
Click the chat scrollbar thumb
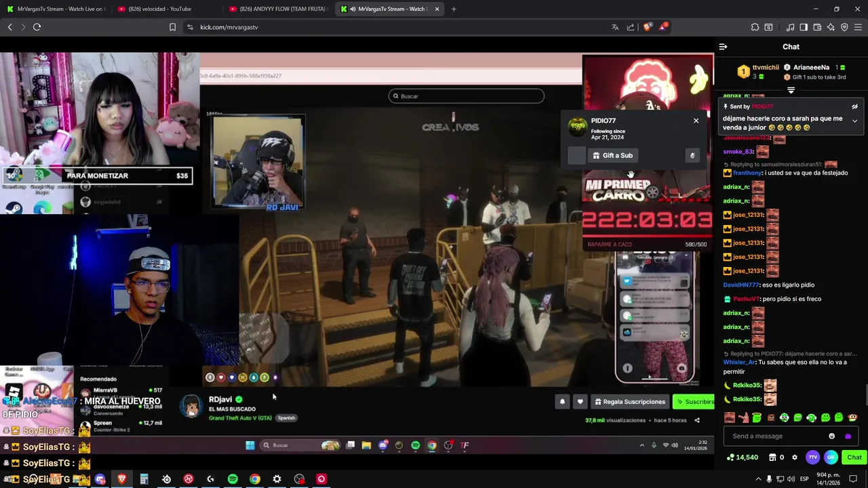click(865, 394)
